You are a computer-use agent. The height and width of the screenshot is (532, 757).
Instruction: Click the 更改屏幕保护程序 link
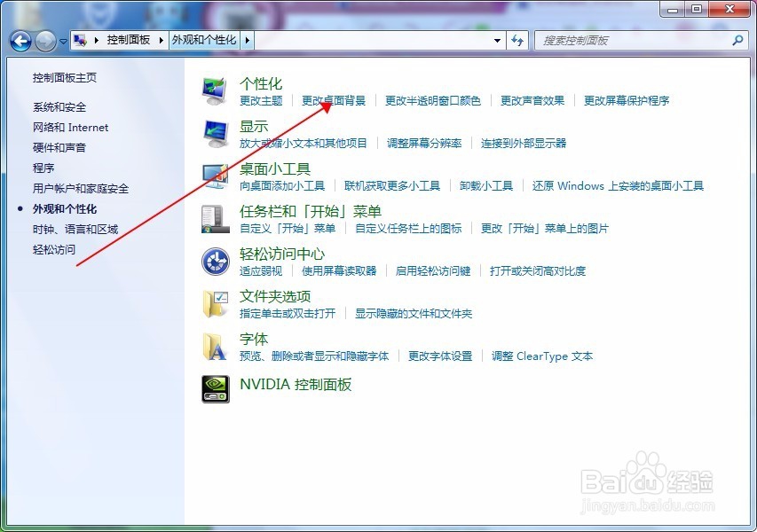627,100
